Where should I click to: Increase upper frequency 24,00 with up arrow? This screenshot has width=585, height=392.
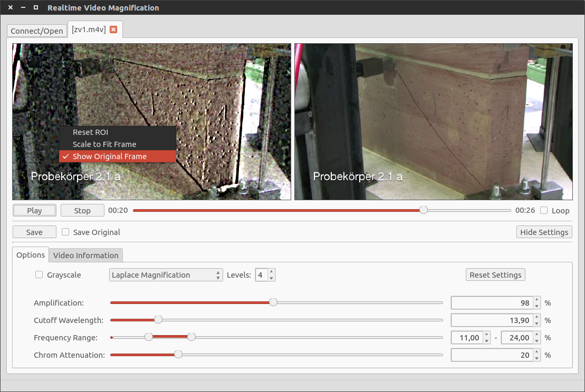(x=536, y=335)
